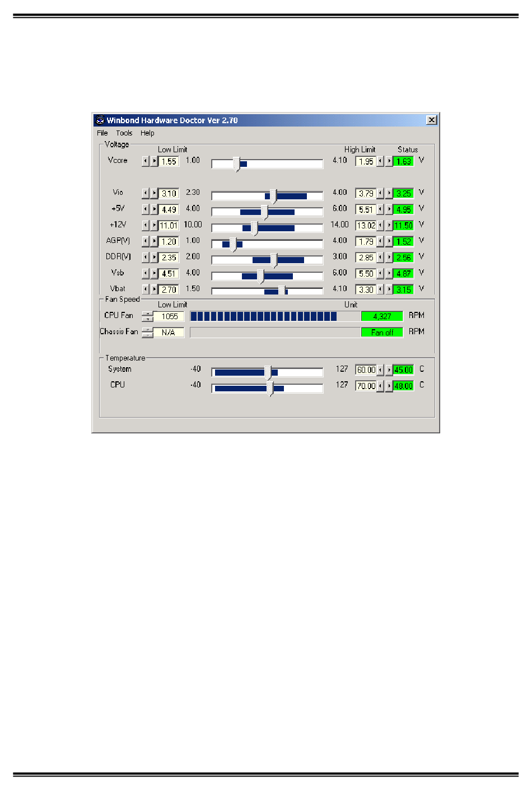Click the System high limit field 60.00
The image size is (532, 790).
point(366,370)
